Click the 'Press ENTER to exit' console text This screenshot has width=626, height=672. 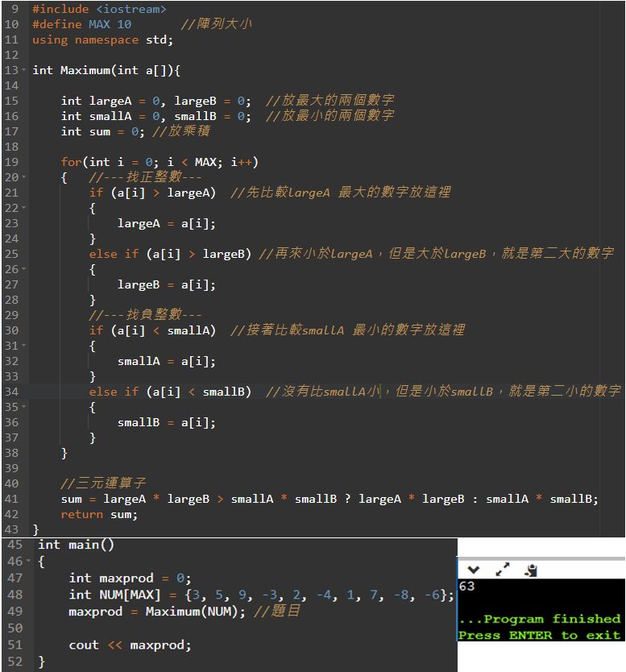(539, 635)
